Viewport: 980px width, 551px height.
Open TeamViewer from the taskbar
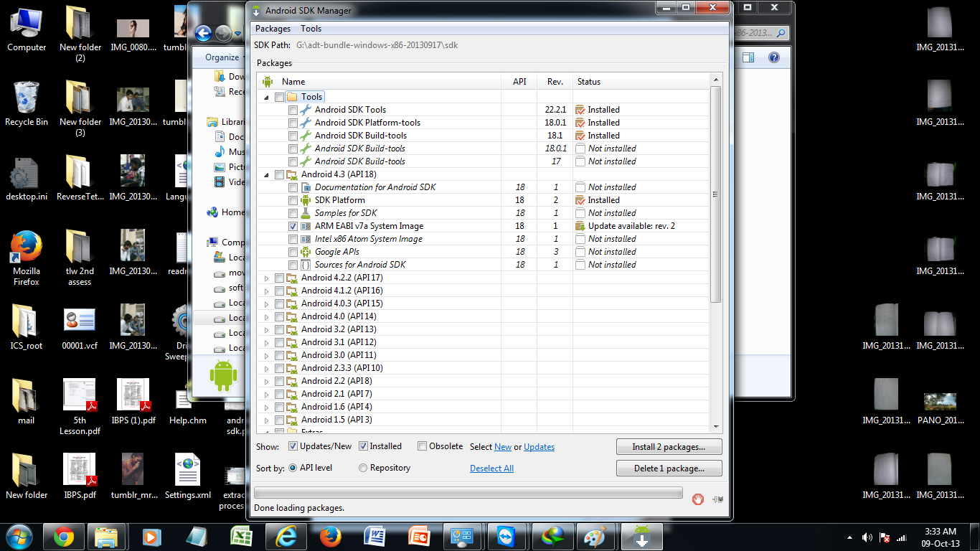click(x=508, y=537)
